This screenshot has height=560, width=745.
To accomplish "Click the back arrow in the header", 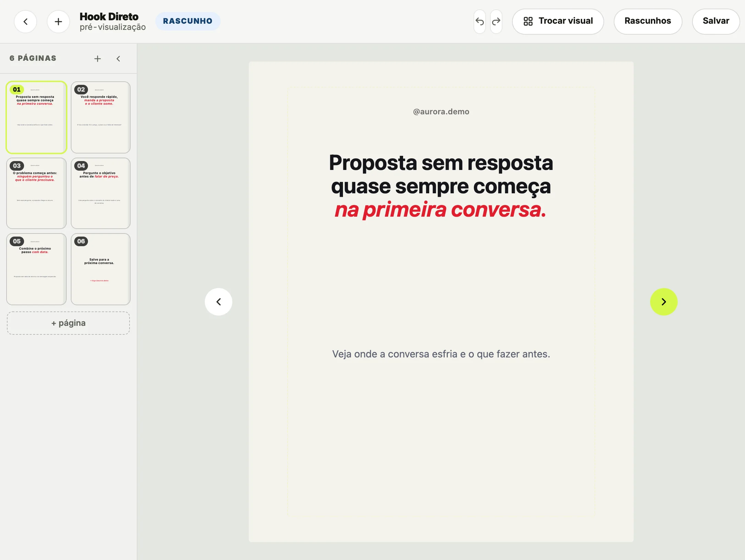I will (x=25, y=22).
